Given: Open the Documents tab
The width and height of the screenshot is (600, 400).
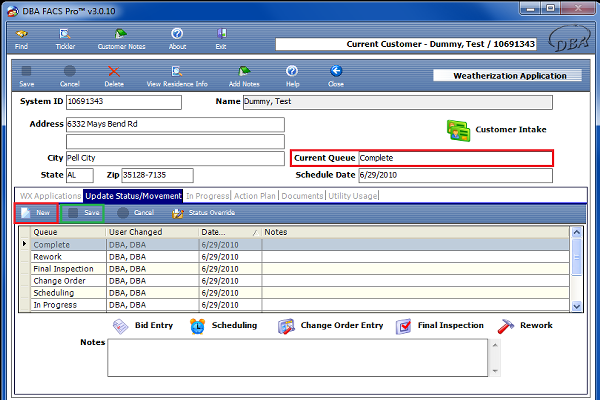Looking at the screenshot, I should [302, 196].
